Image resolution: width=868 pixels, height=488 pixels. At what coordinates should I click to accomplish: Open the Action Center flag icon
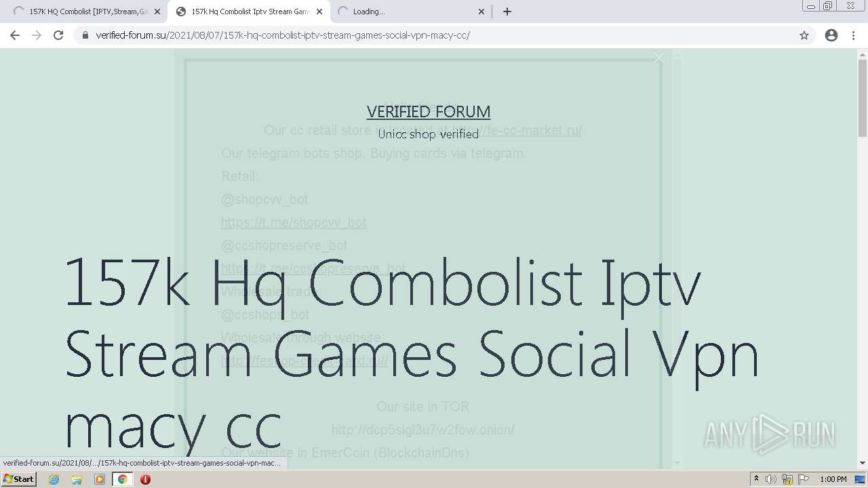tap(803, 479)
